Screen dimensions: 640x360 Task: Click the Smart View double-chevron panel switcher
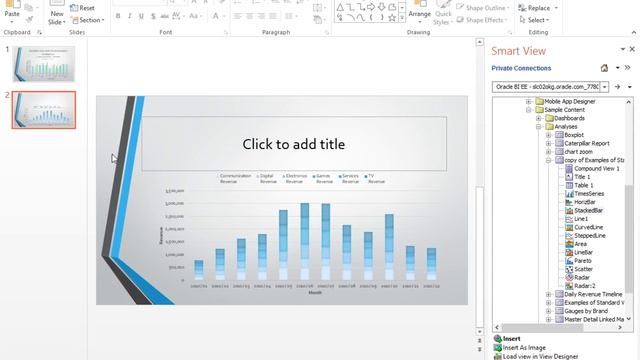pos(627,68)
